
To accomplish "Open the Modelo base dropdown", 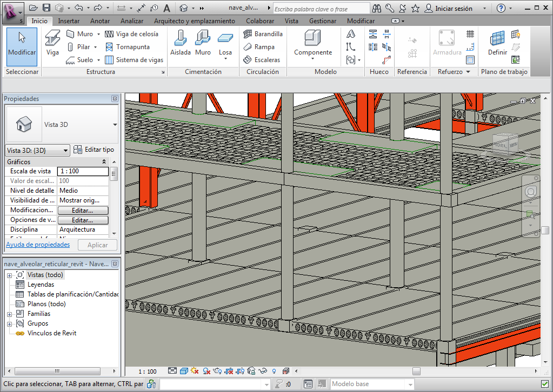I will coord(410,384).
